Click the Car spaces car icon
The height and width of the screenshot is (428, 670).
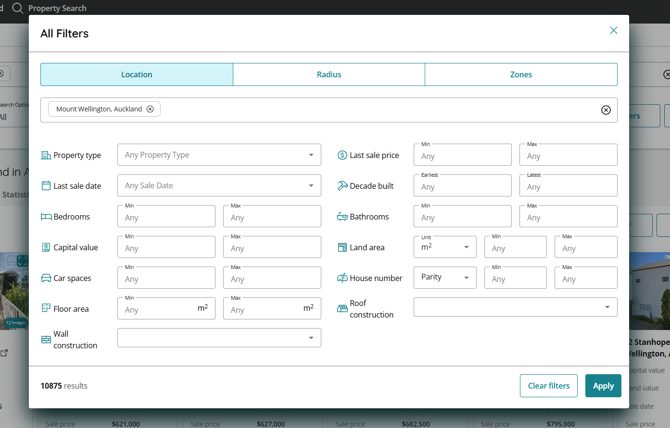(46, 278)
